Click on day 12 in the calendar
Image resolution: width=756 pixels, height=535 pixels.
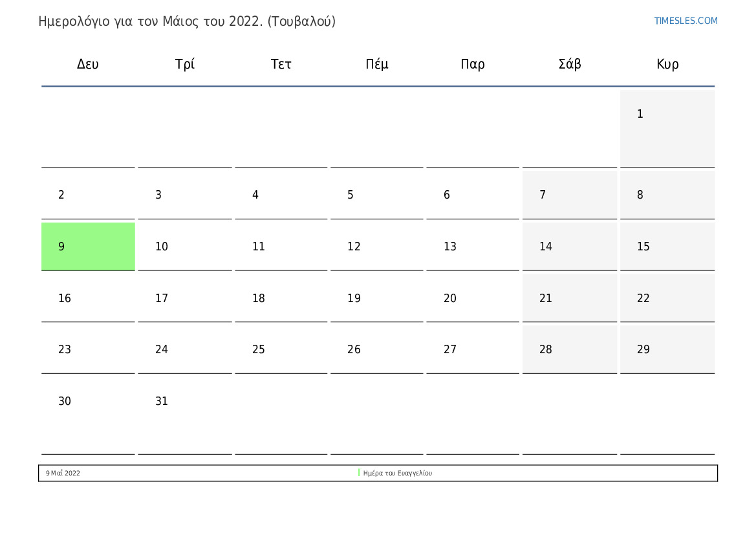[376, 246]
